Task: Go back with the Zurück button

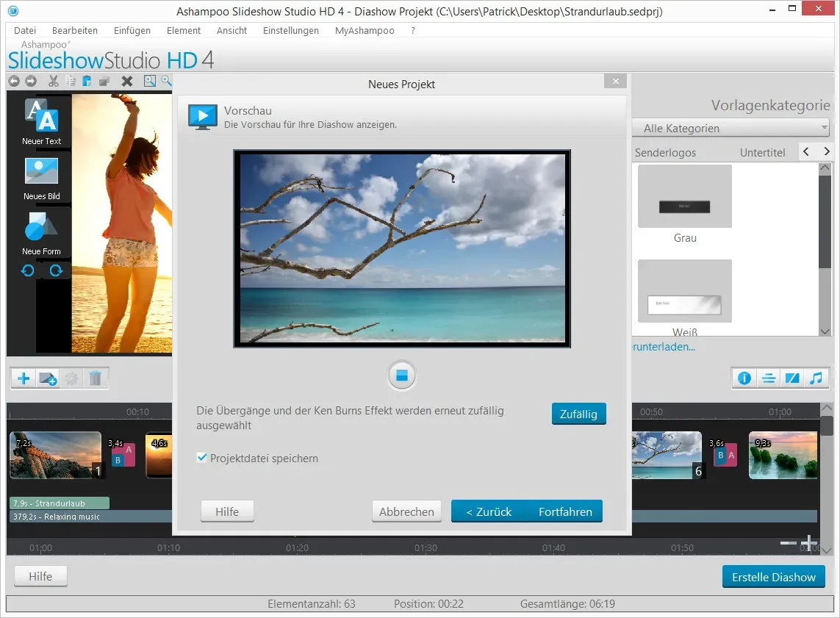Action: 489,511
